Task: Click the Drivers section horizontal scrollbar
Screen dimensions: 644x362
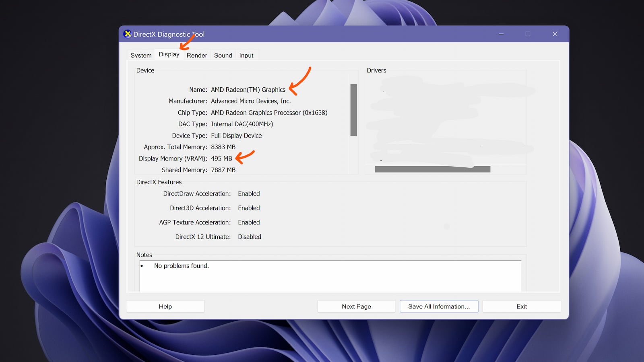Action: pos(432,169)
